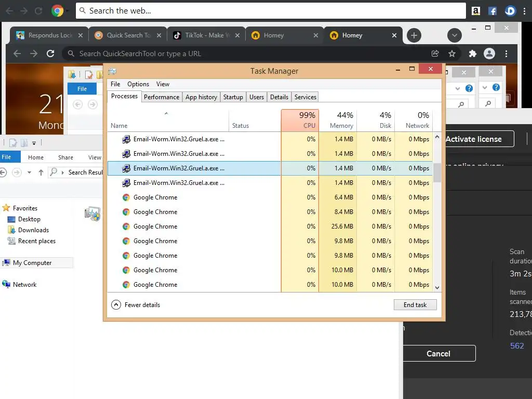Viewport: 532px width, 399px height.
Task: Cancel the antivirus scan
Action: [x=438, y=353]
